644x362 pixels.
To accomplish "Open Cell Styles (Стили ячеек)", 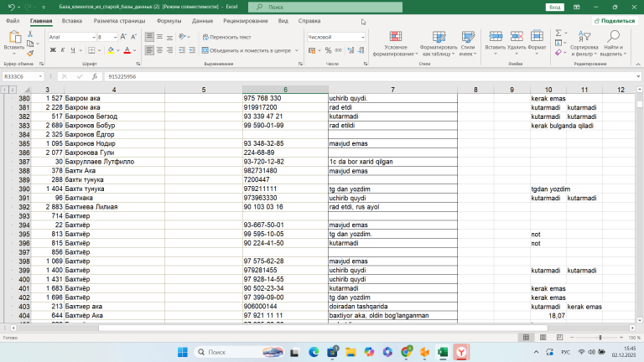I will click(x=468, y=44).
